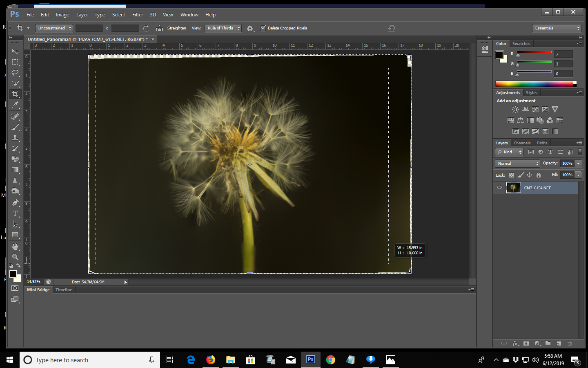588x368 pixels.
Task: Add a Photo Filter adjustment
Action: coord(540,121)
